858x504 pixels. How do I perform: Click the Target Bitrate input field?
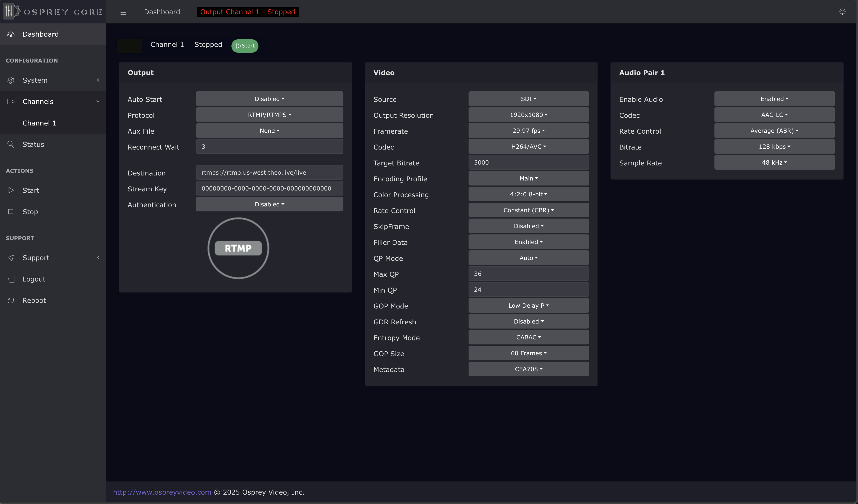click(528, 163)
